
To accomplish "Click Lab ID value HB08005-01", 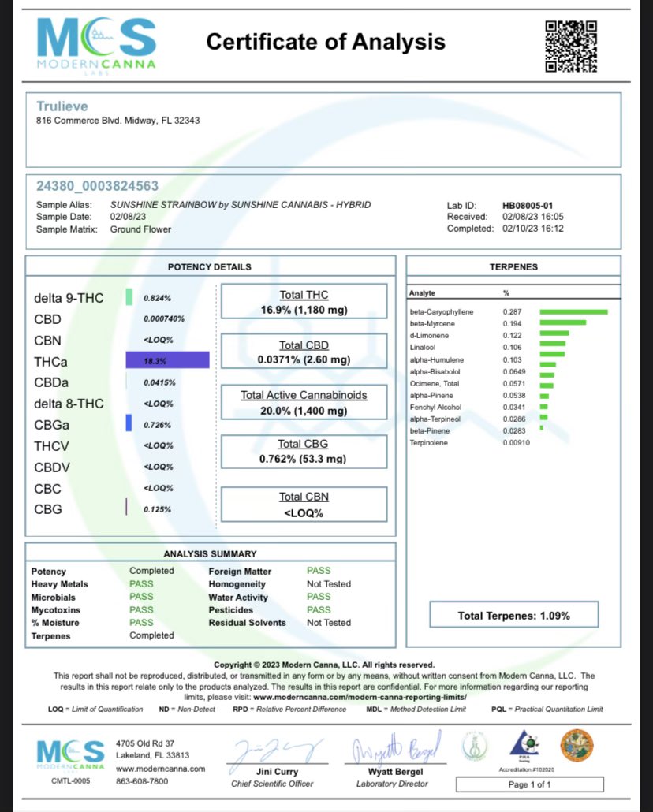I will click(x=528, y=206).
